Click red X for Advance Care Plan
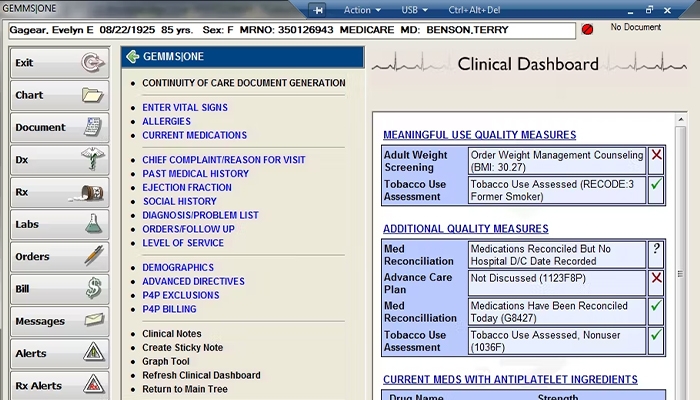Image resolution: width=700 pixels, height=400 pixels. coord(656,278)
